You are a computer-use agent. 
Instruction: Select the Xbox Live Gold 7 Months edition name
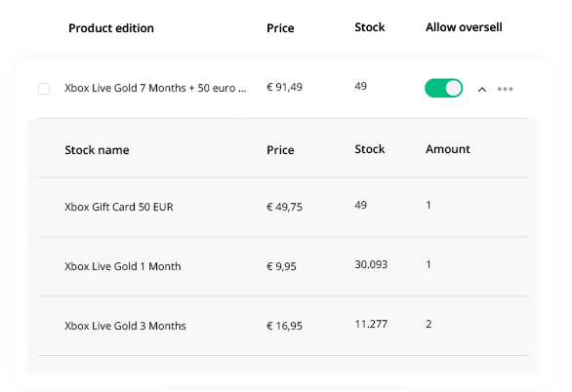(x=155, y=88)
